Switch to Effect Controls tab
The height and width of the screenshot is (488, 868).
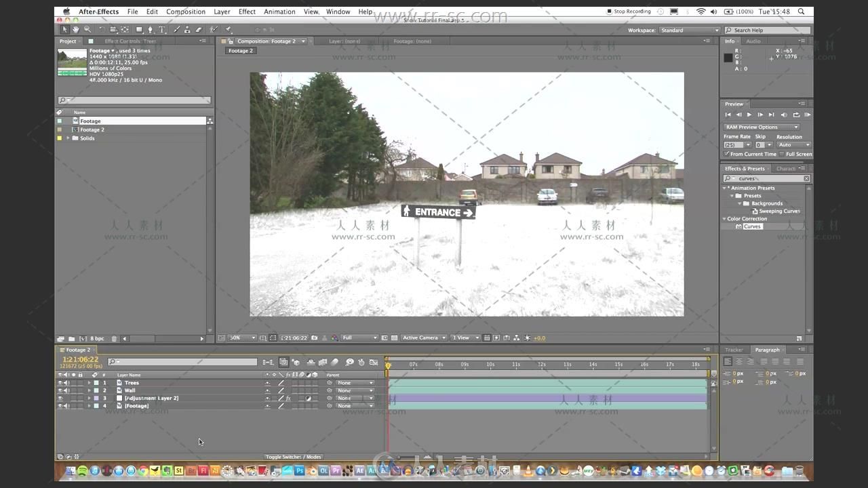click(130, 41)
